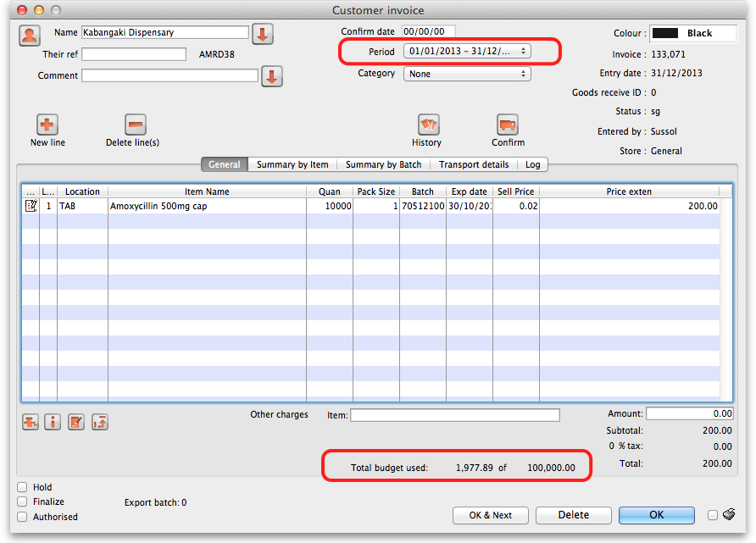Tick the Finalize checkbox

tap(22, 501)
